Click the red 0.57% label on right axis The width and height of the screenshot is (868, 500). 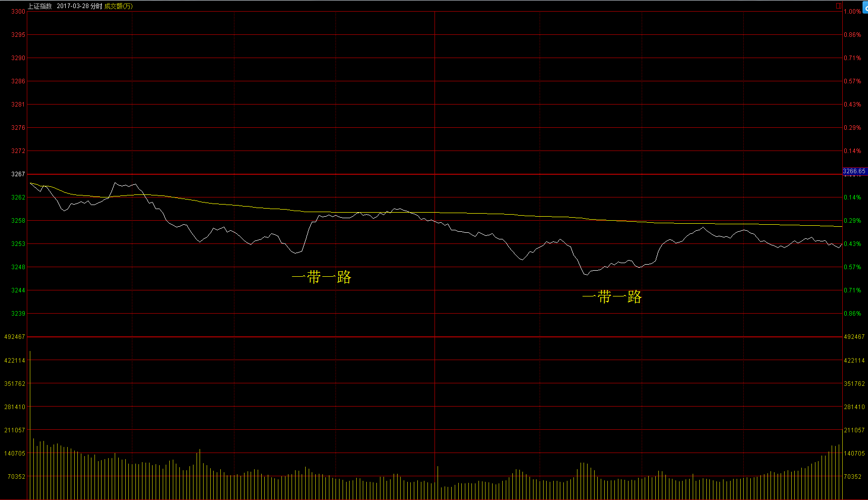pyautogui.click(x=852, y=81)
